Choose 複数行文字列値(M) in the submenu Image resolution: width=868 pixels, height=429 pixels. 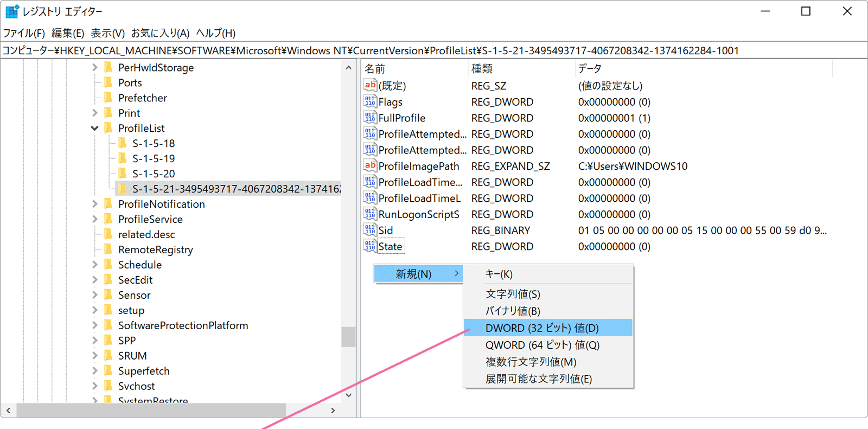[x=548, y=362]
